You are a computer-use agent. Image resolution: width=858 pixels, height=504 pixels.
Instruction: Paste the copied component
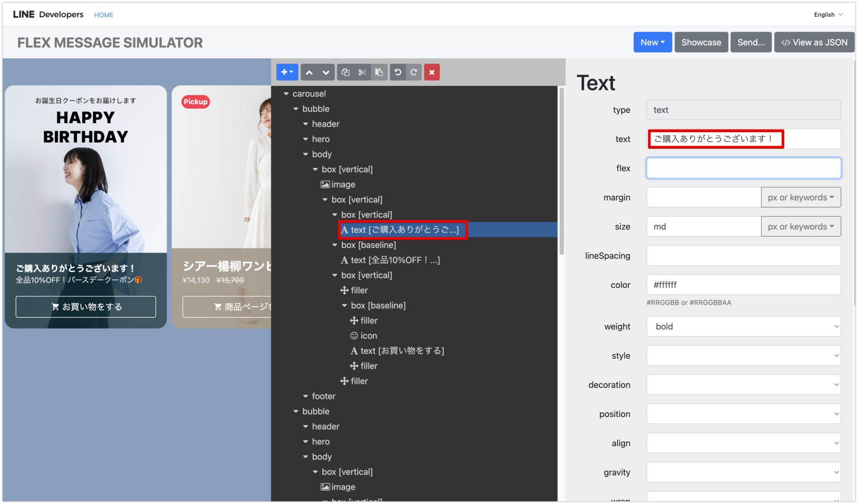click(379, 72)
